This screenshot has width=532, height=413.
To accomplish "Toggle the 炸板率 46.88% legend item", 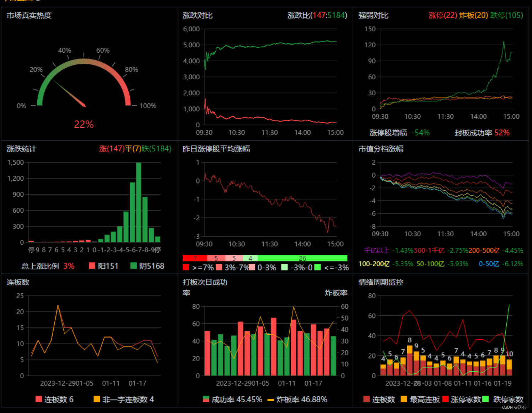I will pyautogui.click(x=297, y=399).
